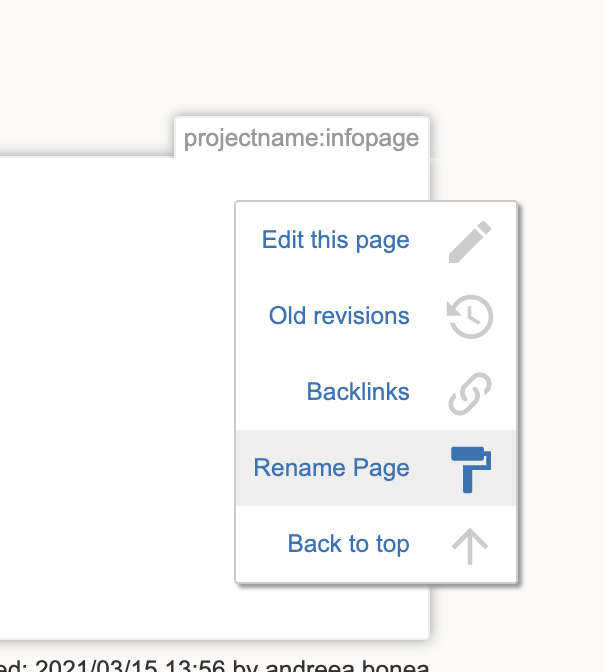The height and width of the screenshot is (672, 604).
Task: Click the projectname:infopage page ID label
Action: [301, 138]
